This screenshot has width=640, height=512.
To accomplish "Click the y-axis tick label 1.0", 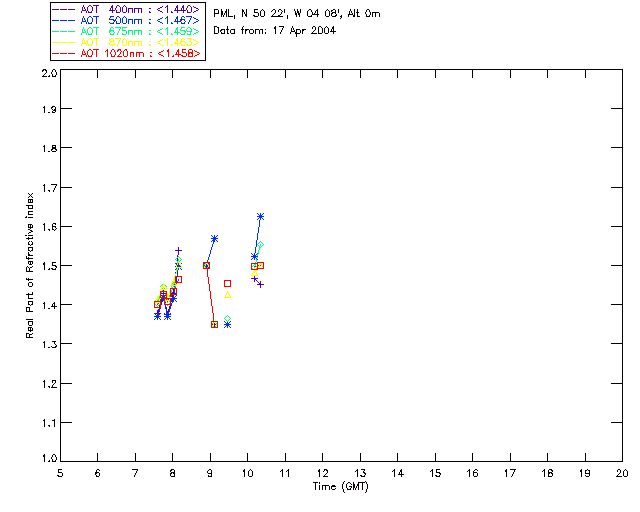I will click(x=49, y=458).
